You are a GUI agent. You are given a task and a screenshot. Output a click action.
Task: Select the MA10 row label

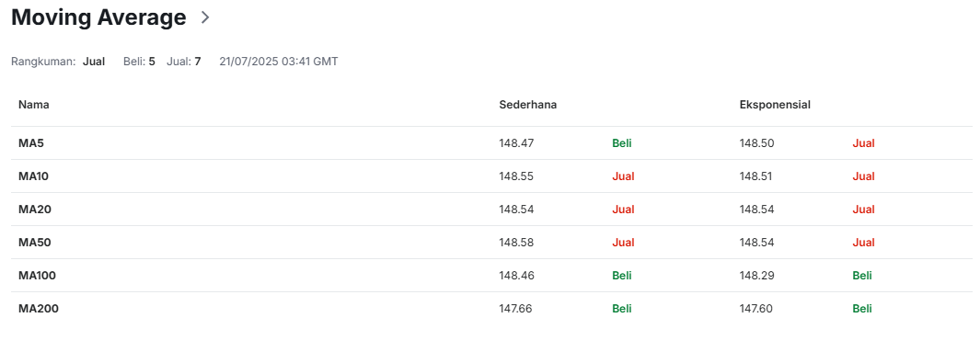pyautogui.click(x=33, y=176)
